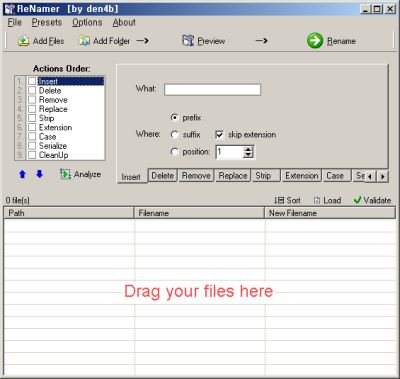The height and width of the screenshot is (379, 400).
Task: Click the What text input field
Action: [212, 90]
